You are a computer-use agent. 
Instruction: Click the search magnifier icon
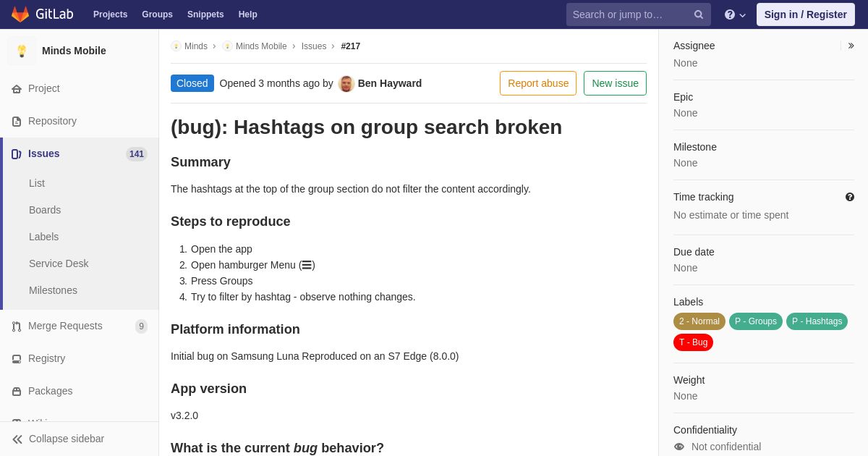[698, 14]
